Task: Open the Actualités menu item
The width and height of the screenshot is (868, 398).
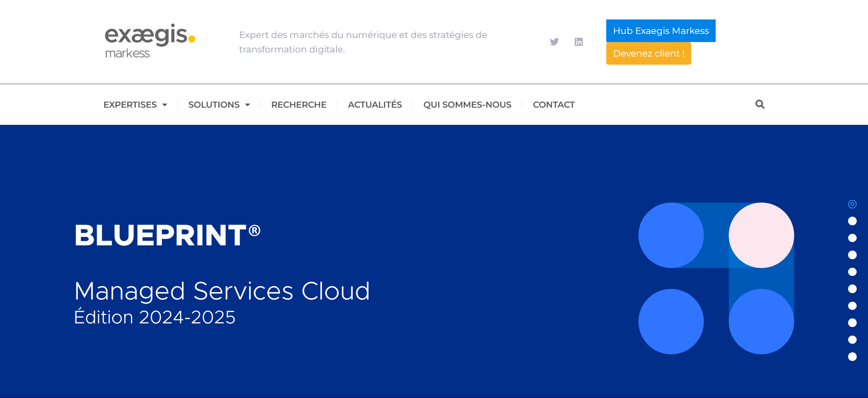Action: pos(375,105)
